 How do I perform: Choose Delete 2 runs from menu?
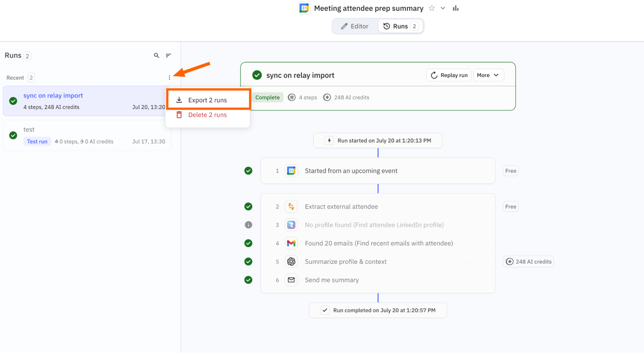[x=207, y=115]
